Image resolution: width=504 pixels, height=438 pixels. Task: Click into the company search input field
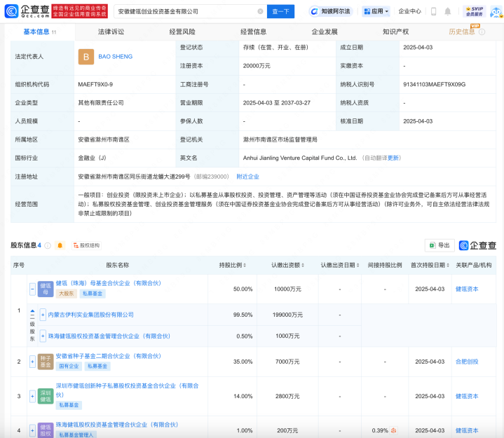[x=182, y=11]
